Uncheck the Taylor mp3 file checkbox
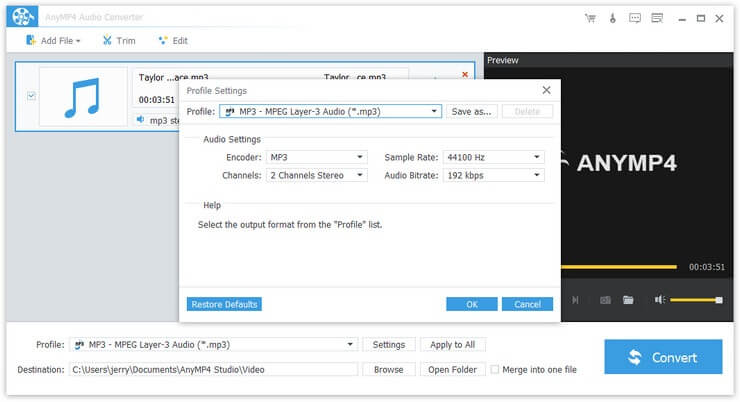 (x=31, y=96)
